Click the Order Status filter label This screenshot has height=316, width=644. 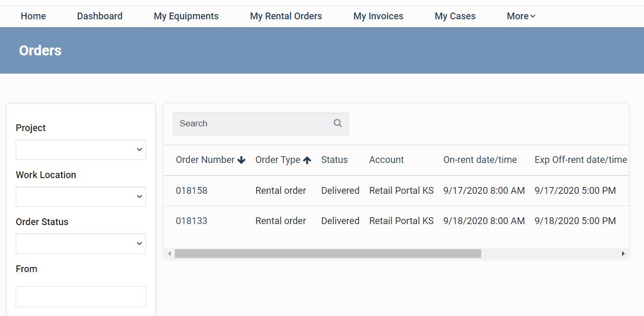pos(42,222)
